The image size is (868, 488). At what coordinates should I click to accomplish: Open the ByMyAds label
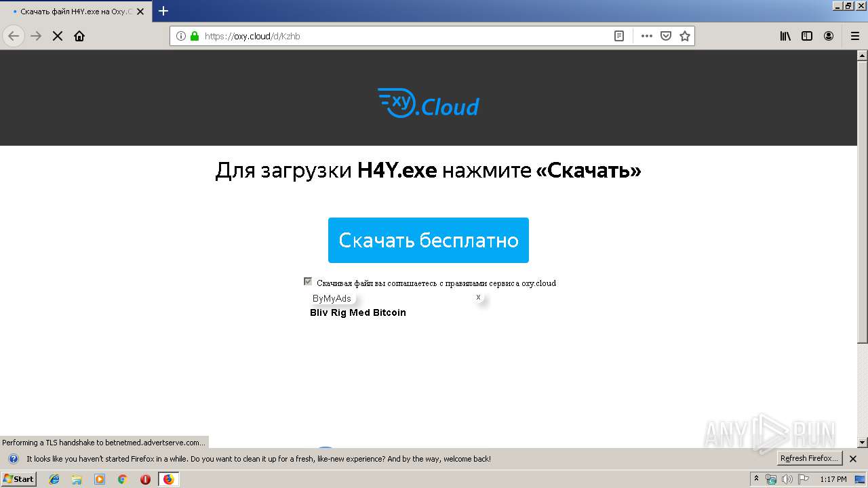tap(332, 298)
